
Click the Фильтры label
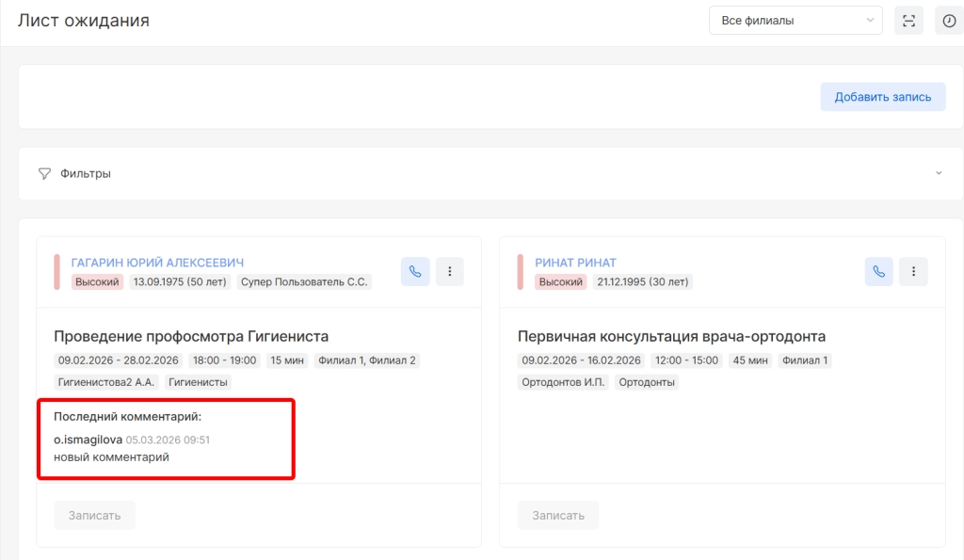[x=86, y=174]
